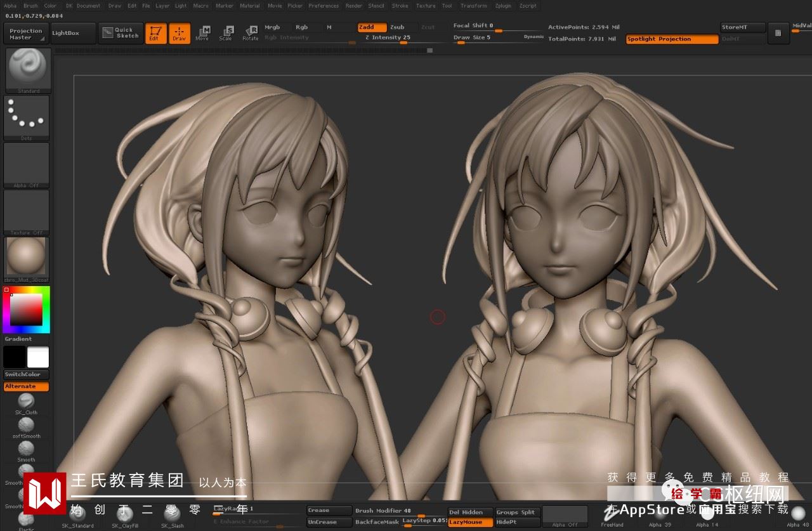Screen dimensions: 812x531
Task: Open the Brush menu
Action: tap(30, 6)
